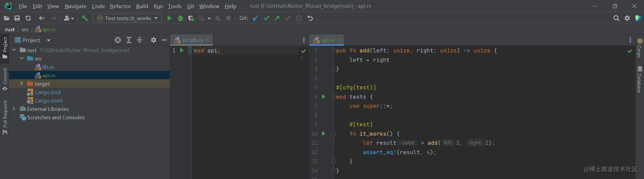Select Cargo.toml in the project tree
This screenshot has width=644, height=179.
(49, 100)
